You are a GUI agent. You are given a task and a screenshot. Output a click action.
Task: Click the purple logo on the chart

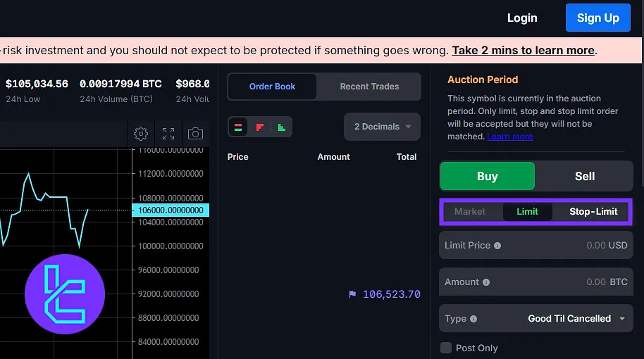[x=65, y=294]
